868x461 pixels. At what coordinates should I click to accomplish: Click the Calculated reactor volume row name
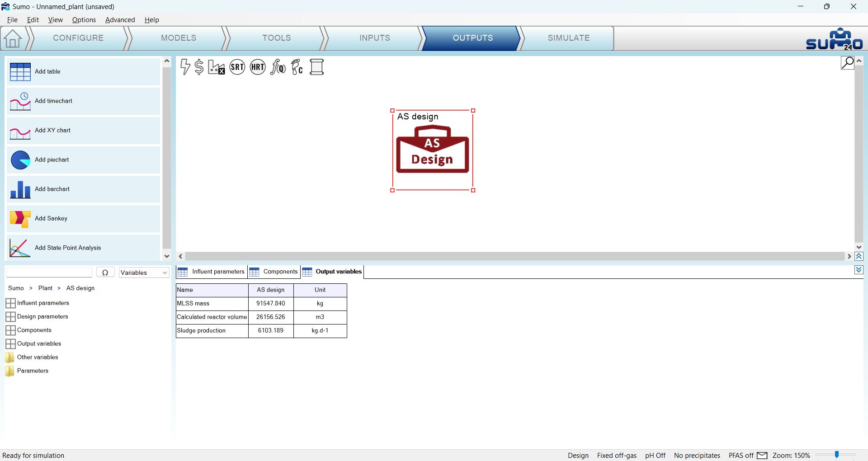tap(212, 317)
